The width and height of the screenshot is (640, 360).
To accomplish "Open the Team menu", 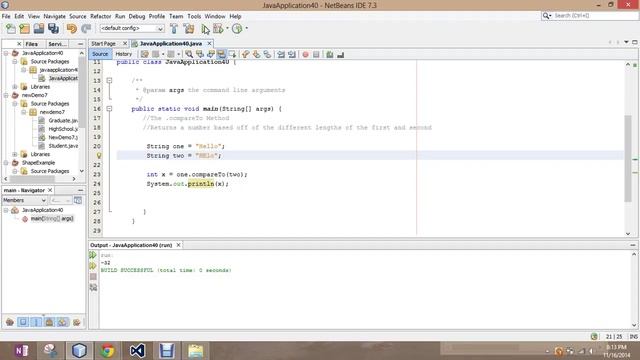I will (x=176, y=16).
